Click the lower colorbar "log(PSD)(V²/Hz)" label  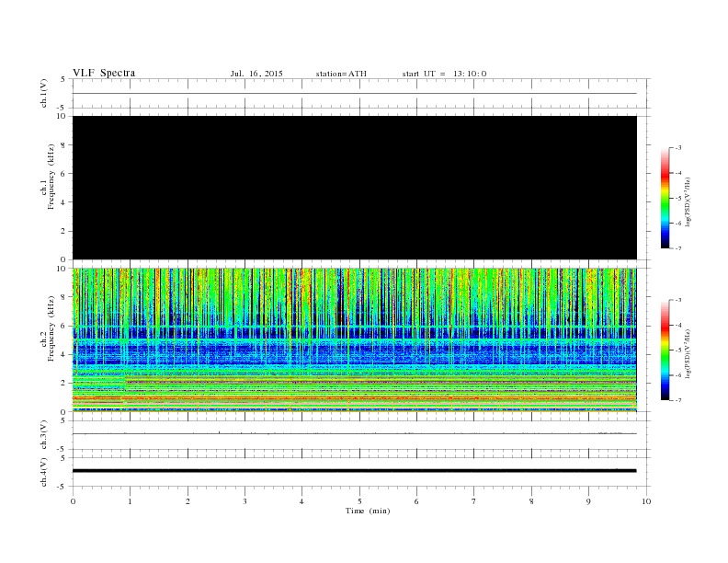pos(688,354)
